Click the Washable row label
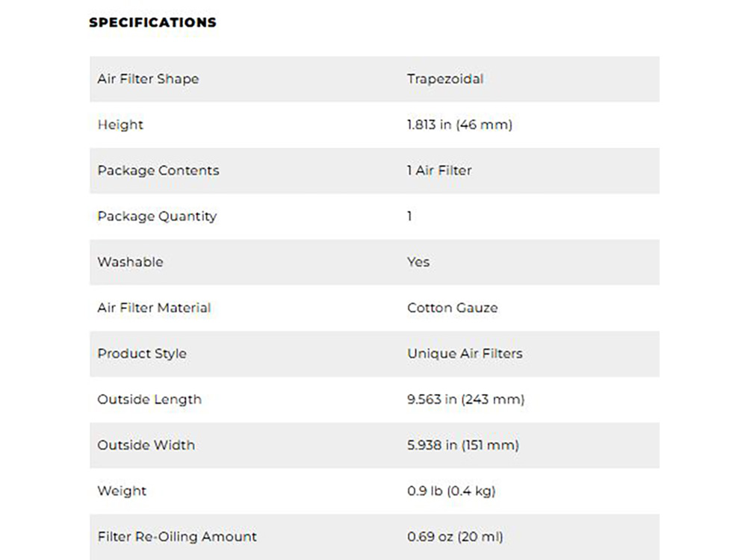The width and height of the screenshot is (747, 560). pos(130,262)
